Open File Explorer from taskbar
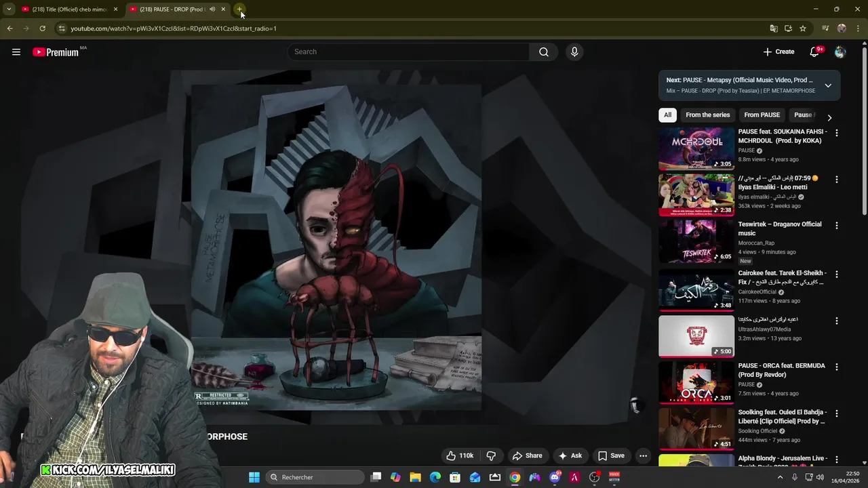 tap(415, 477)
